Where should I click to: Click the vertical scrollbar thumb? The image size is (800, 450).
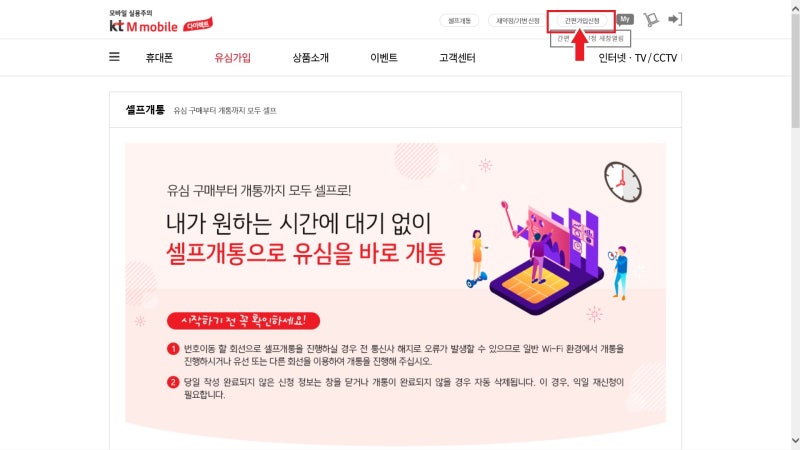795,66
